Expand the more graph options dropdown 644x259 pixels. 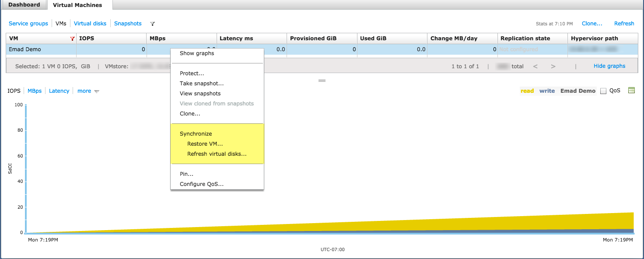coord(88,91)
